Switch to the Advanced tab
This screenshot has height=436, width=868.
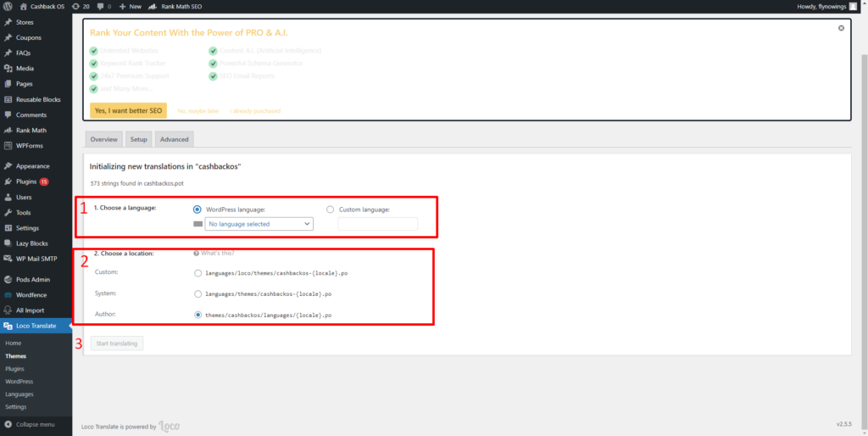[175, 140]
